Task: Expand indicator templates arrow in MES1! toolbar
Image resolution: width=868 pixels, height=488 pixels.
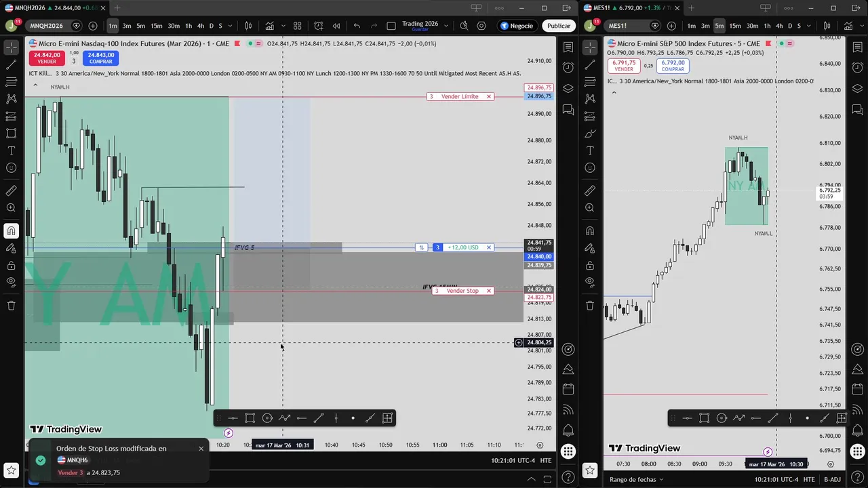Action: tap(862, 26)
